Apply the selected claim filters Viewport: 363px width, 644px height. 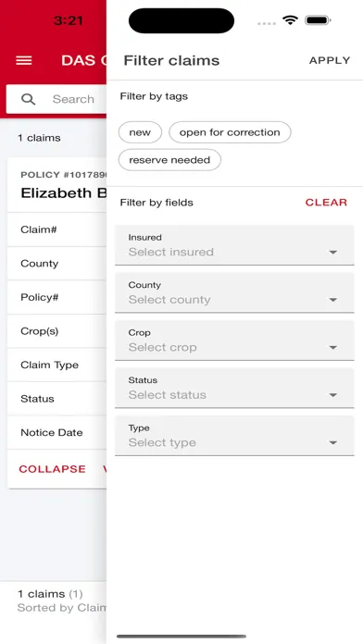[x=330, y=60]
